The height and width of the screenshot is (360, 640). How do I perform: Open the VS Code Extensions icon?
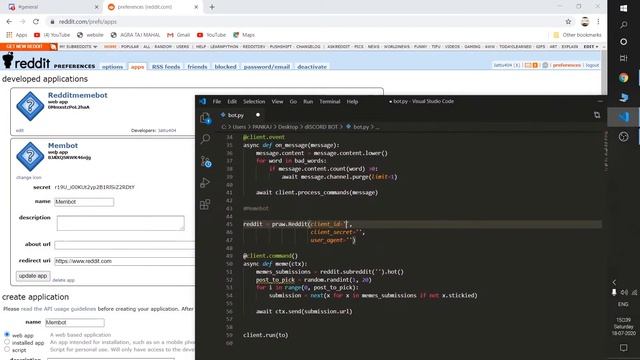[x=205, y=204]
